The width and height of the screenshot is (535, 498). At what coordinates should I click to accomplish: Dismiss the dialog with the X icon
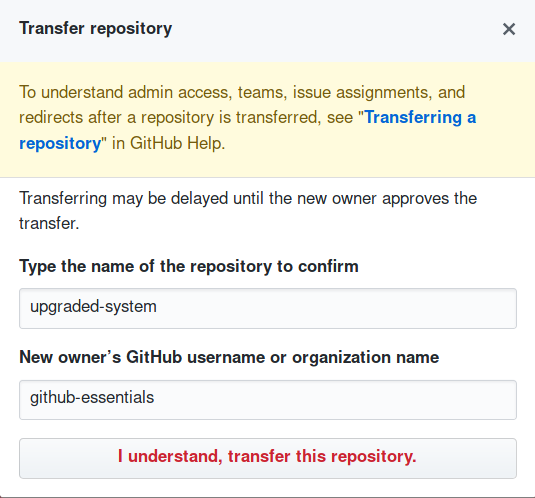click(509, 29)
